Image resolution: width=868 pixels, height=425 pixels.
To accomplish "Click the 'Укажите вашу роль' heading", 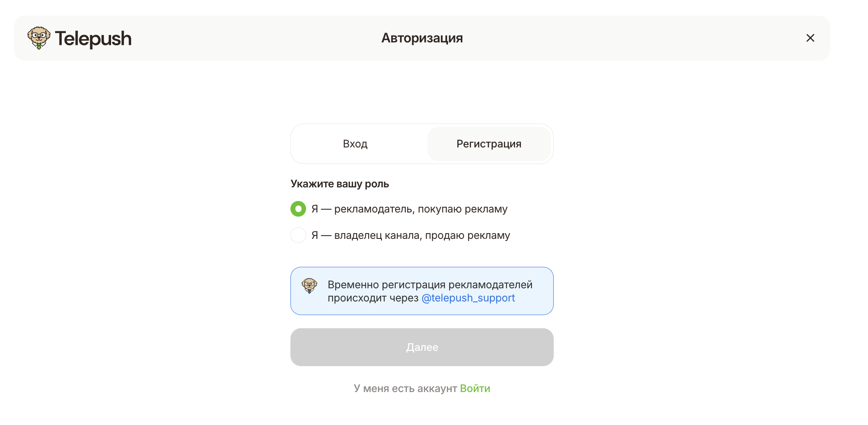I will coord(340,184).
